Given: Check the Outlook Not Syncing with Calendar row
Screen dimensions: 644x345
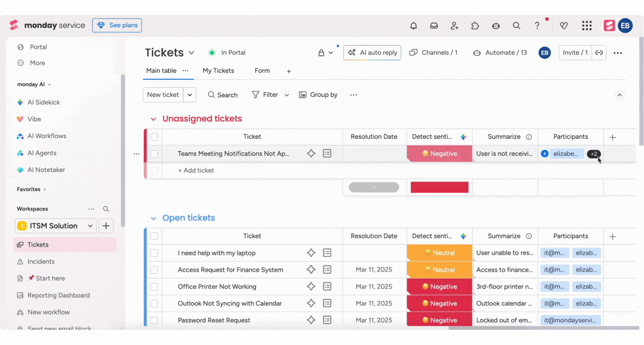Looking at the screenshot, I should click(x=154, y=303).
